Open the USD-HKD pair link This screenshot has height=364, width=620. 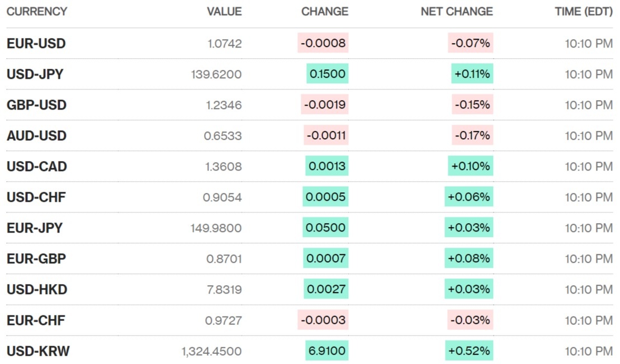(37, 290)
